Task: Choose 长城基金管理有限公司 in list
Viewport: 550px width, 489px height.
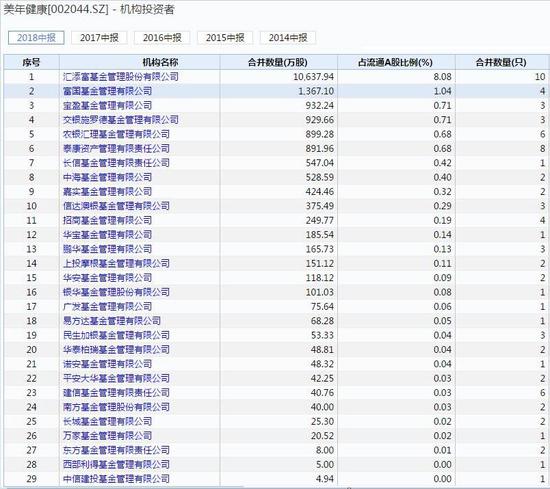Action: pyautogui.click(x=107, y=422)
